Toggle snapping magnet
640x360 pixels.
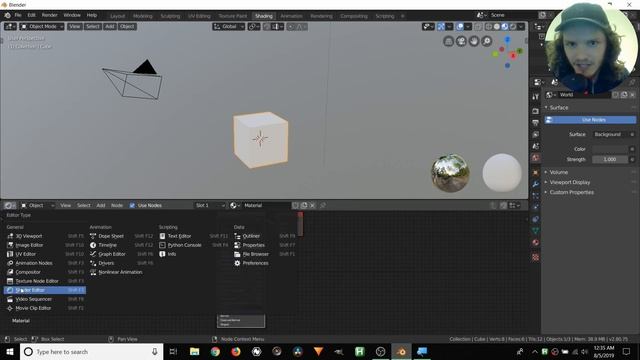pos(267,27)
